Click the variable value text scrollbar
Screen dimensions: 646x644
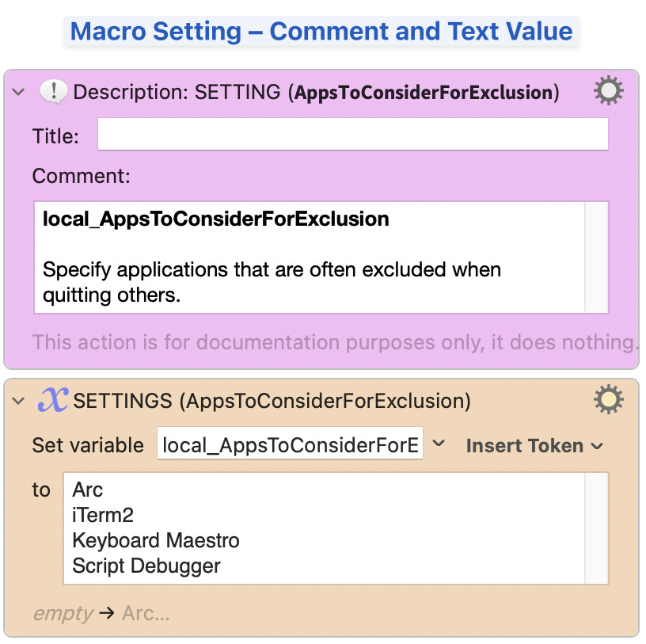click(x=596, y=528)
